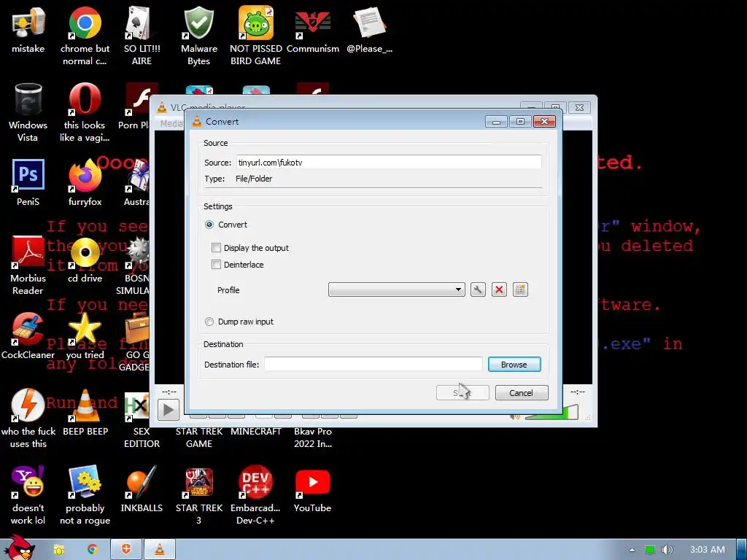The height and width of the screenshot is (560, 747).
Task: Enable the Deinterlace checkbox
Action: (216, 265)
